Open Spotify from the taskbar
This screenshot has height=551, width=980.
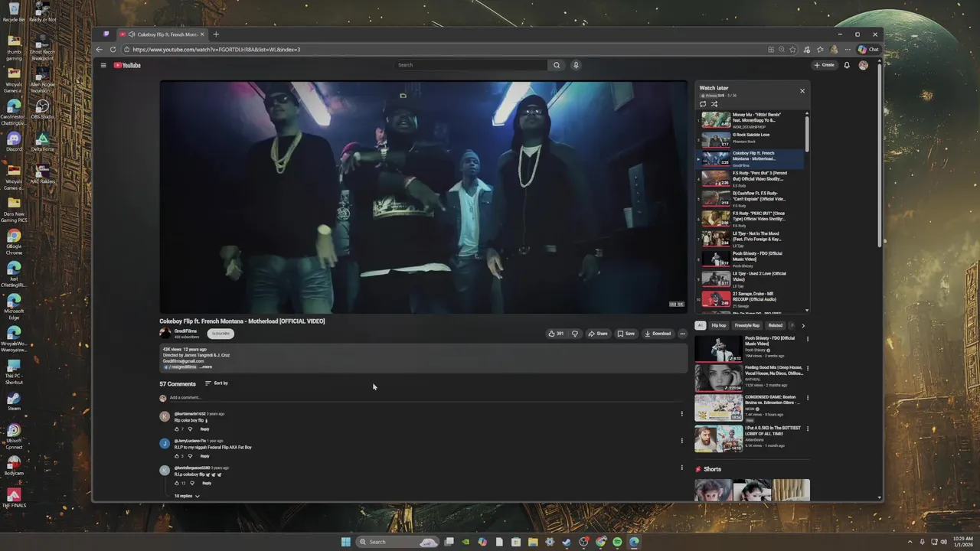(617, 542)
